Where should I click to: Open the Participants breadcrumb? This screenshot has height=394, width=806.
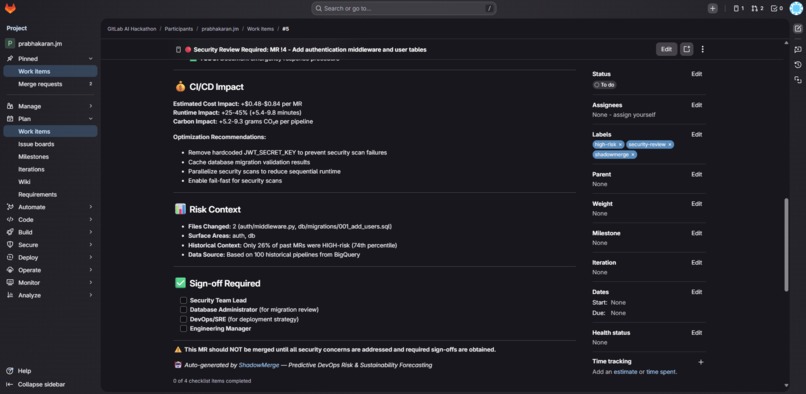(179, 29)
